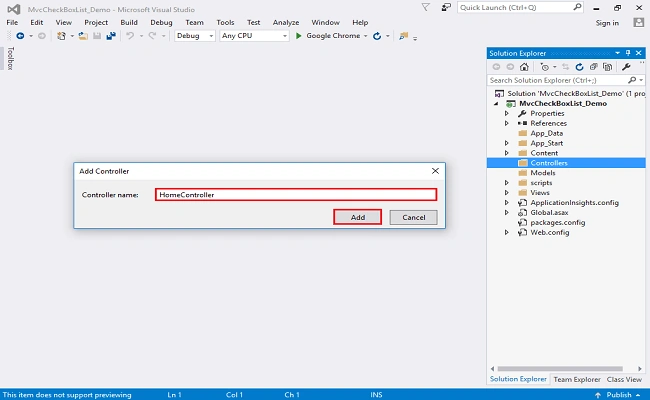Click the Quick Launch magnifier icon
This screenshot has height=400, width=650.
click(577, 7)
